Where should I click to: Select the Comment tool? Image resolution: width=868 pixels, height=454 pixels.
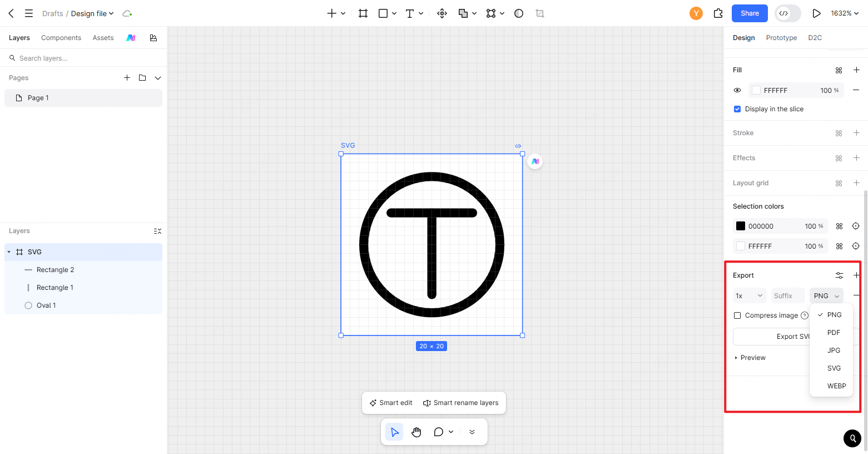click(439, 432)
